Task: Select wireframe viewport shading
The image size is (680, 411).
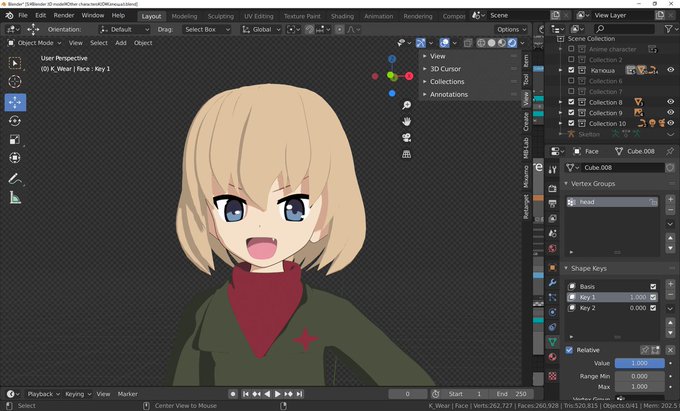Action: pos(481,43)
